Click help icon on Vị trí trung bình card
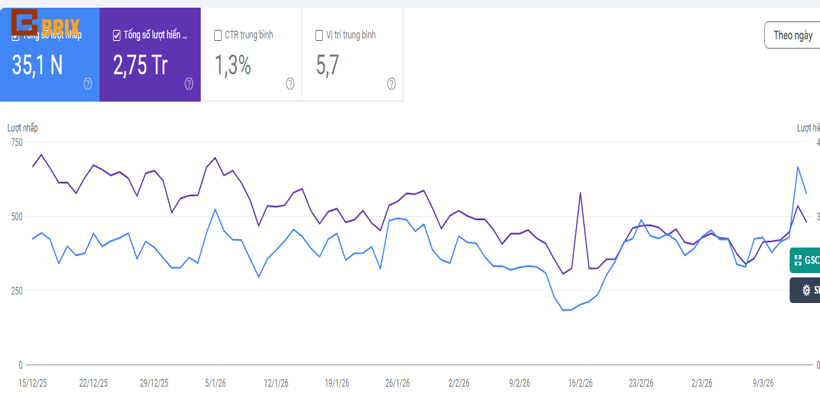This screenshot has height=408, width=820. click(x=391, y=84)
